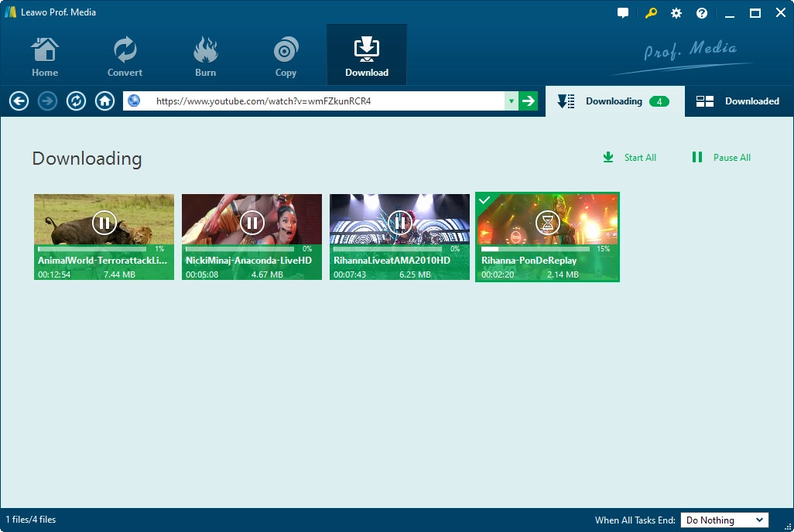Pause the NickiMinaj-Anaconda-LiveHD download
Image resolution: width=794 pixels, height=532 pixels.
252,223
